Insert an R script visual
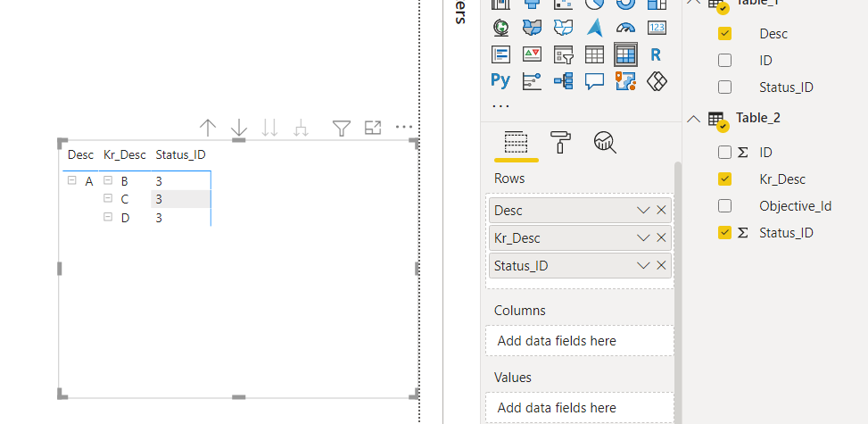Viewport: 868px width, 424px height. tap(656, 54)
